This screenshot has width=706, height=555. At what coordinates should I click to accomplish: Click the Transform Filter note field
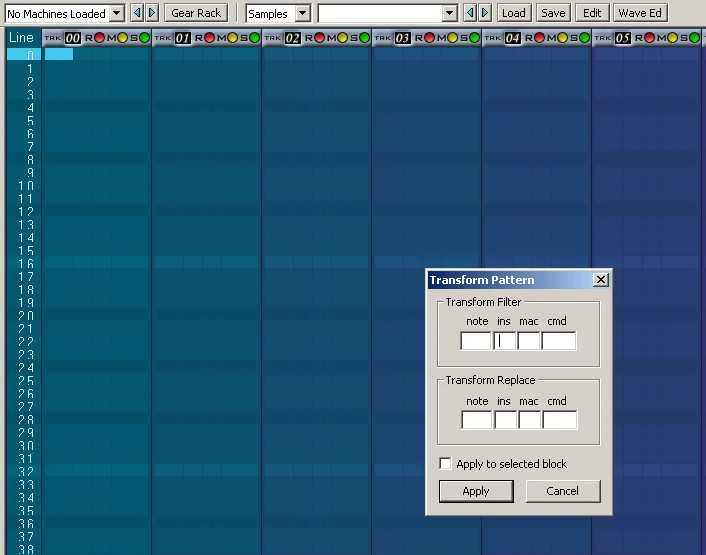click(x=476, y=341)
